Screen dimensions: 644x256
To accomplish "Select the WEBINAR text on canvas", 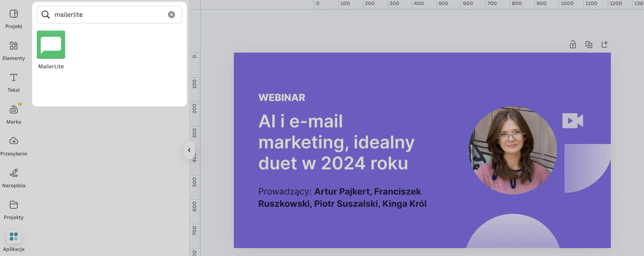I will click(281, 97).
